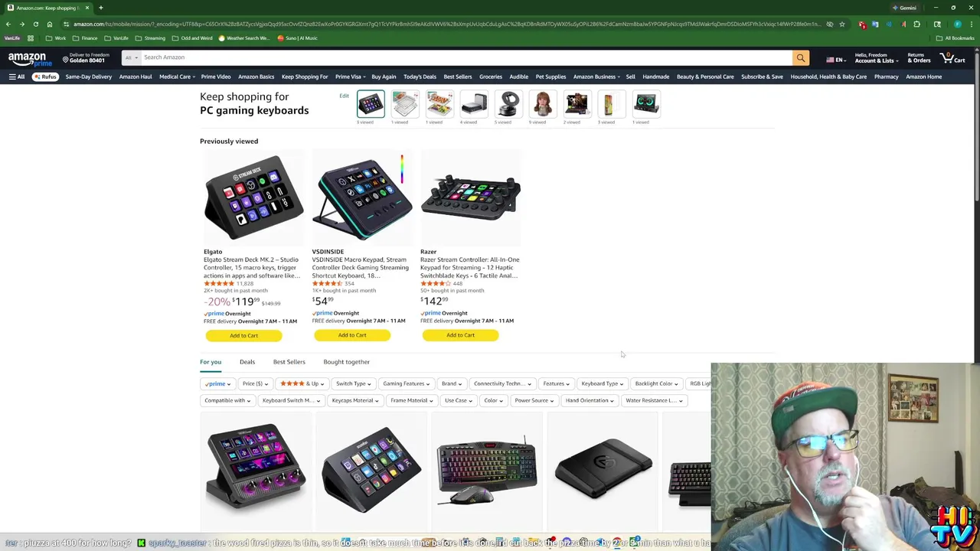The image size is (980, 551).
Task: Reload the page with browser refresh icon
Action: coord(36,24)
